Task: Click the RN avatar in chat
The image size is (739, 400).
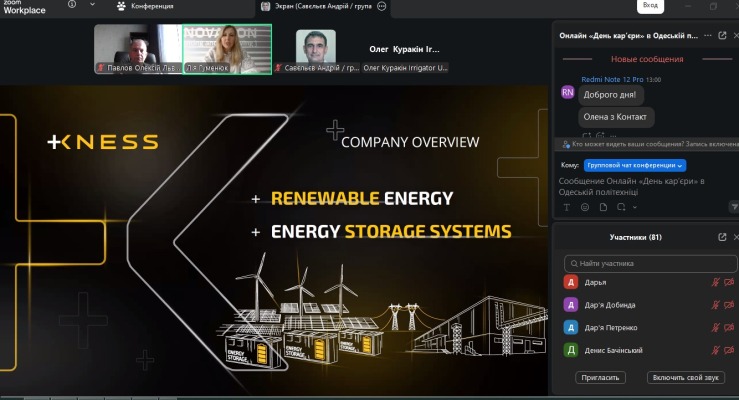Action: click(567, 92)
